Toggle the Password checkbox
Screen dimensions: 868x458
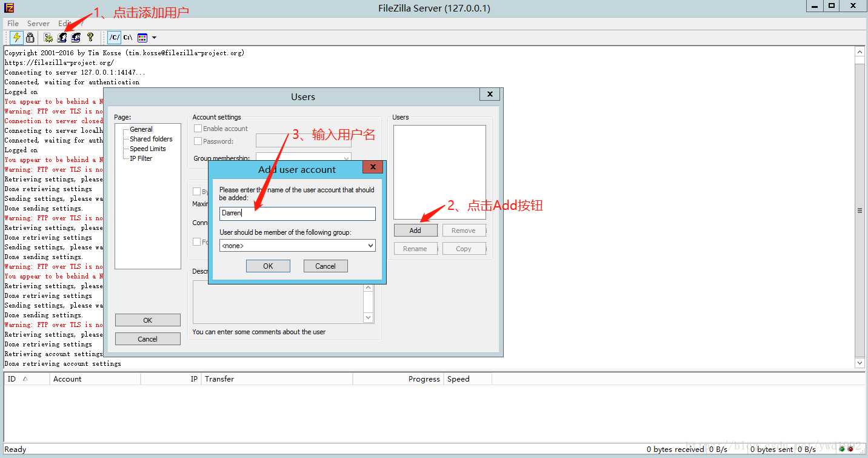click(198, 141)
